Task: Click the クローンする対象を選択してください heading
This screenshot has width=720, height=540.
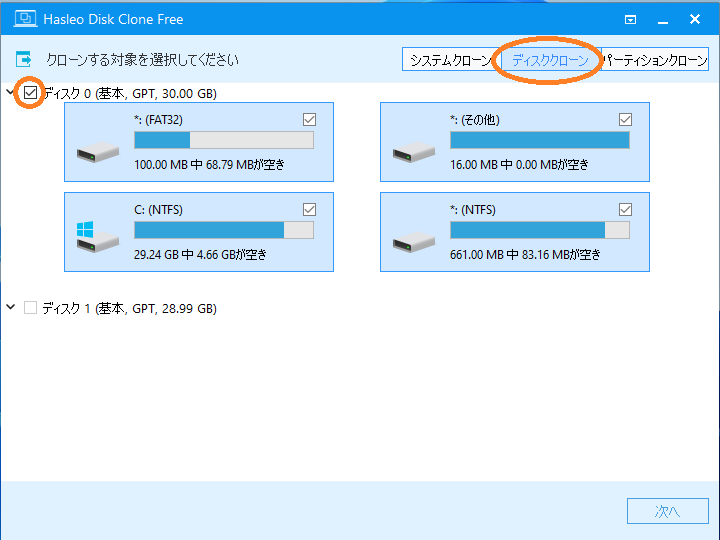Action: coord(142,60)
